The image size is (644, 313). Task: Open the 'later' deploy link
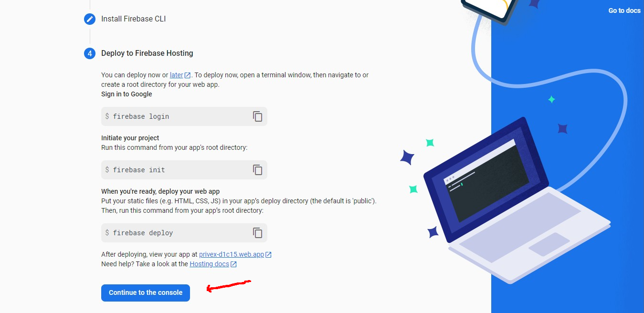[177, 75]
